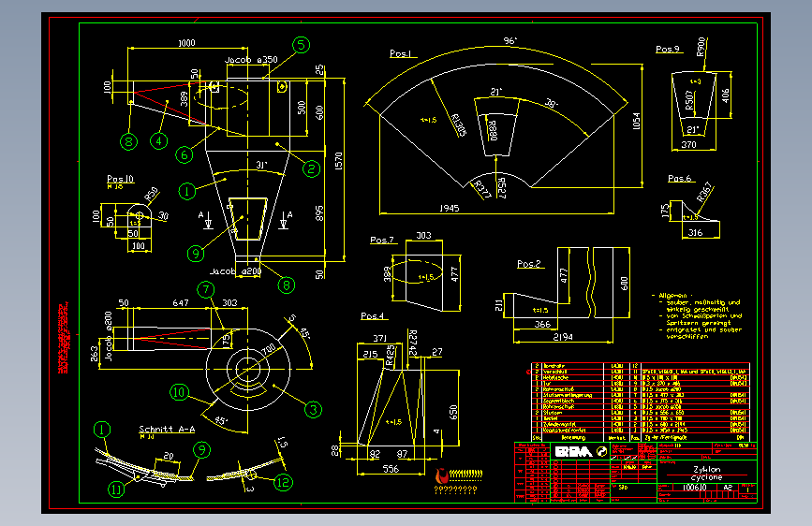Click the 556 width dimension

[391, 469]
